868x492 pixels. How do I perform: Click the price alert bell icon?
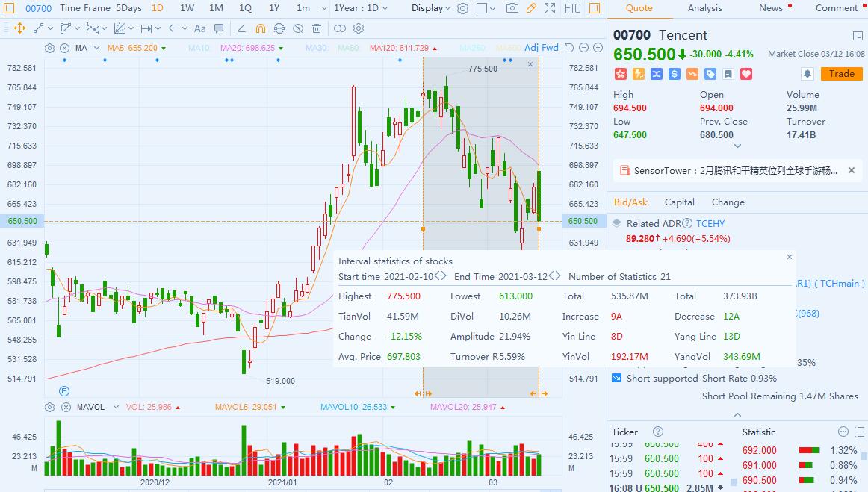[807, 74]
